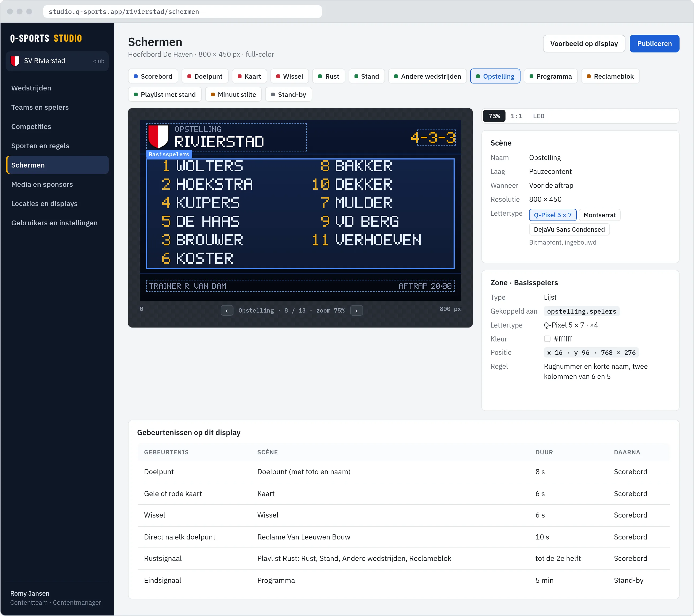The width and height of the screenshot is (694, 616).
Task: Select the Basisspelers zone in the preview
Action: (300, 214)
